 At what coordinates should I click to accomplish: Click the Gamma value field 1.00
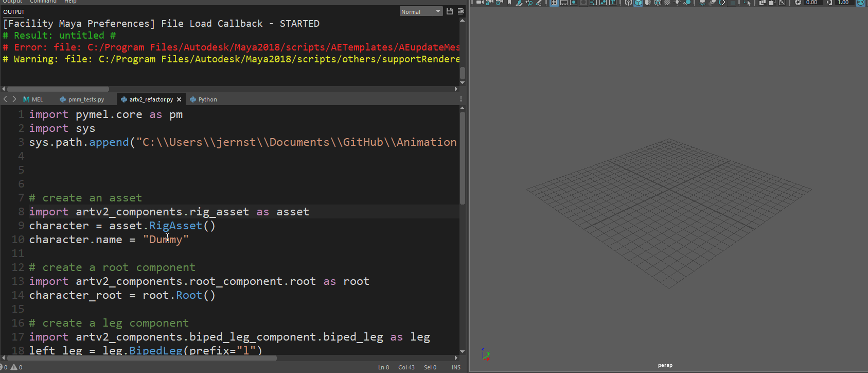844,3
